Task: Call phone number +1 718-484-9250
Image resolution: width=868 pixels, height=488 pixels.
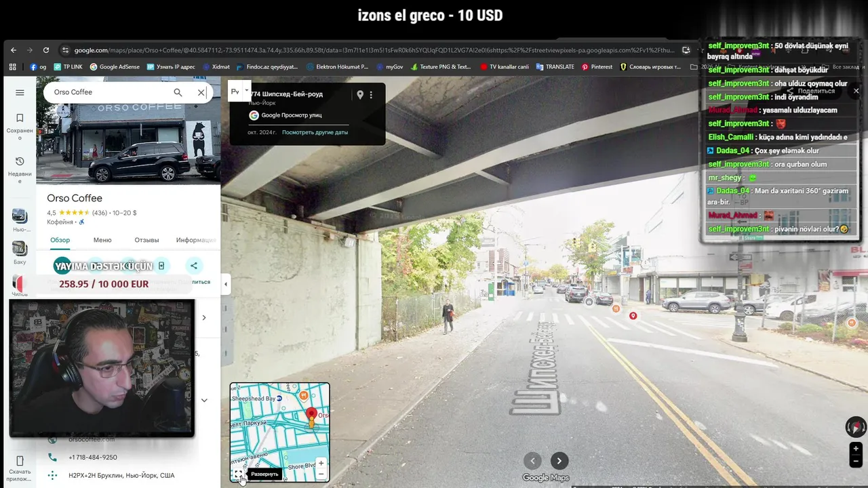Action: (93, 457)
